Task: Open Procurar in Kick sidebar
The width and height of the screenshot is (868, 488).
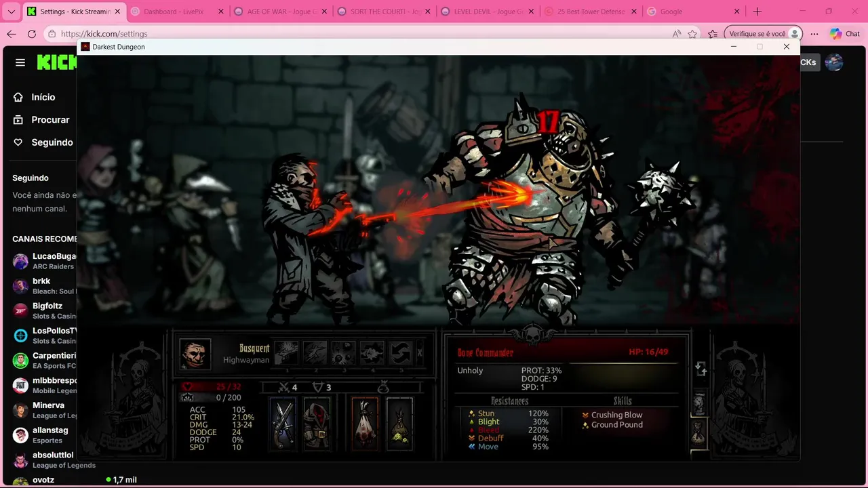Action: (x=43, y=119)
